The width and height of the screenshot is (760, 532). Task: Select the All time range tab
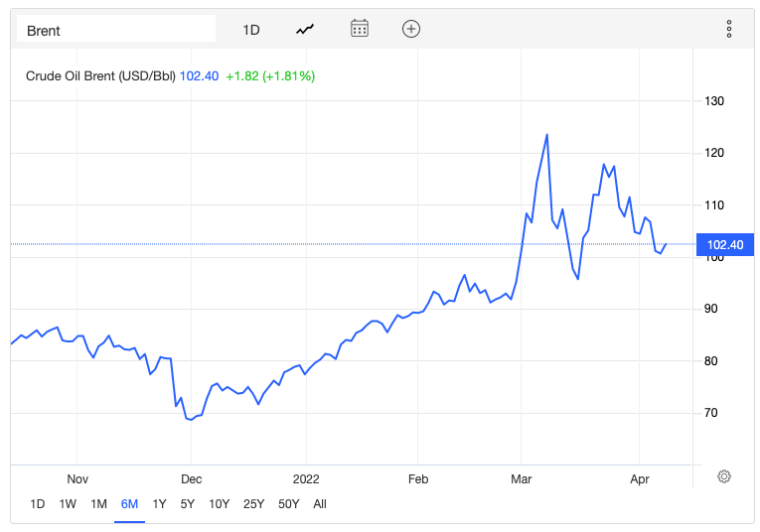320,504
